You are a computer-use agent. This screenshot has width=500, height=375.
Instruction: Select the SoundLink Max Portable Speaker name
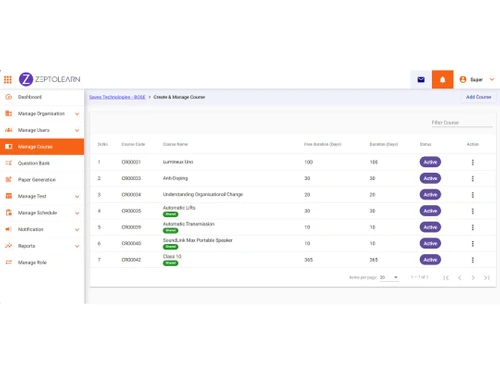pos(197,240)
